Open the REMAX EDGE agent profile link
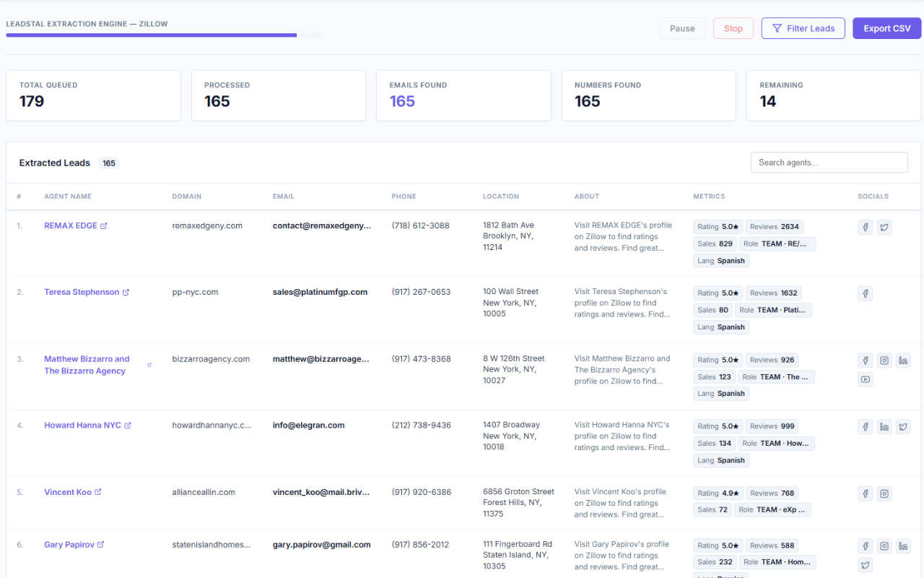Viewport: 924px width, 578px height. click(x=71, y=226)
